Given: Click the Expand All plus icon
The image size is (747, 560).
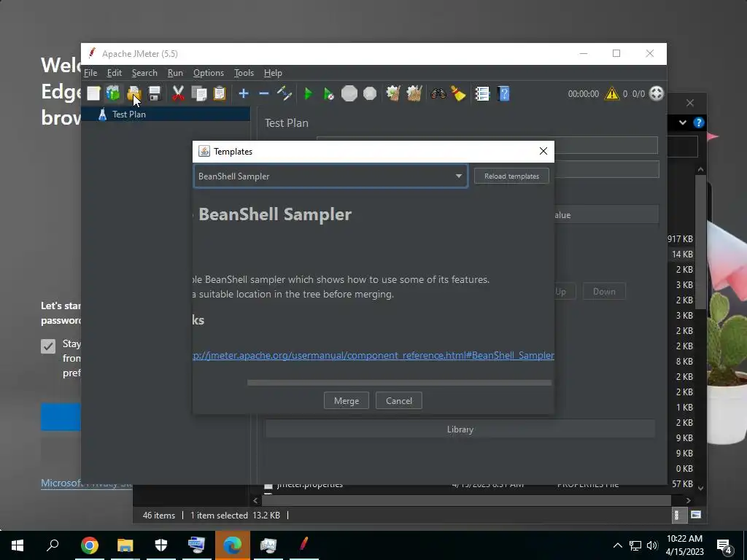Looking at the screenshot, I should click(244, 93).
